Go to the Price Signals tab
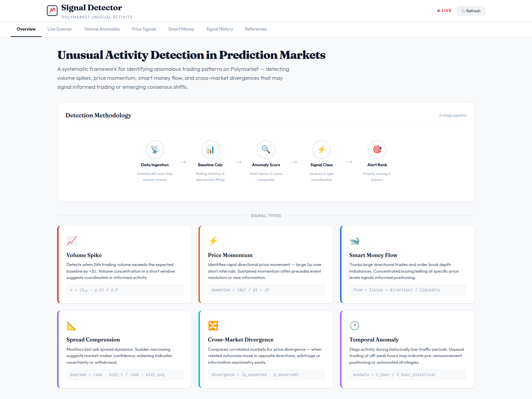Image resolution: width=532 pixels, height=399 pixels. tap(144, 29)
